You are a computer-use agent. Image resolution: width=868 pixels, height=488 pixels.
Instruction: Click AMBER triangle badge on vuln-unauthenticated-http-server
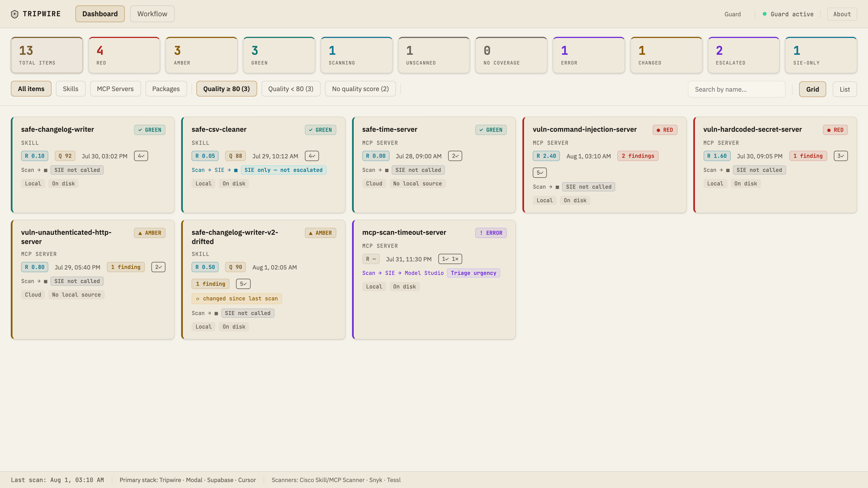150,233
